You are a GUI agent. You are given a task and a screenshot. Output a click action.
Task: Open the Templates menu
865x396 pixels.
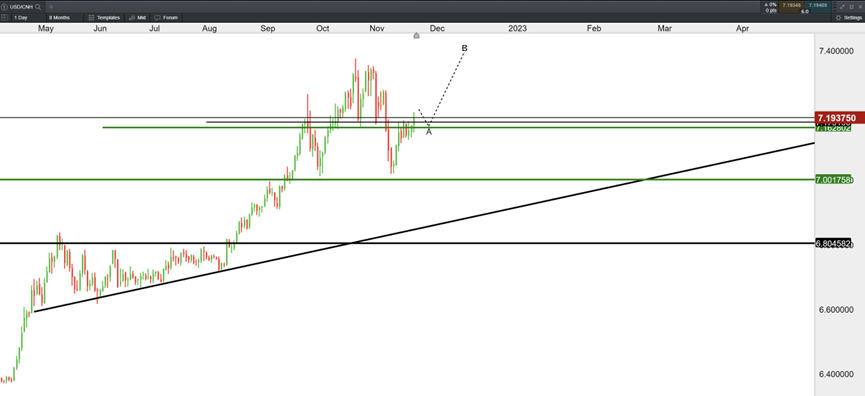coord(104,18)
